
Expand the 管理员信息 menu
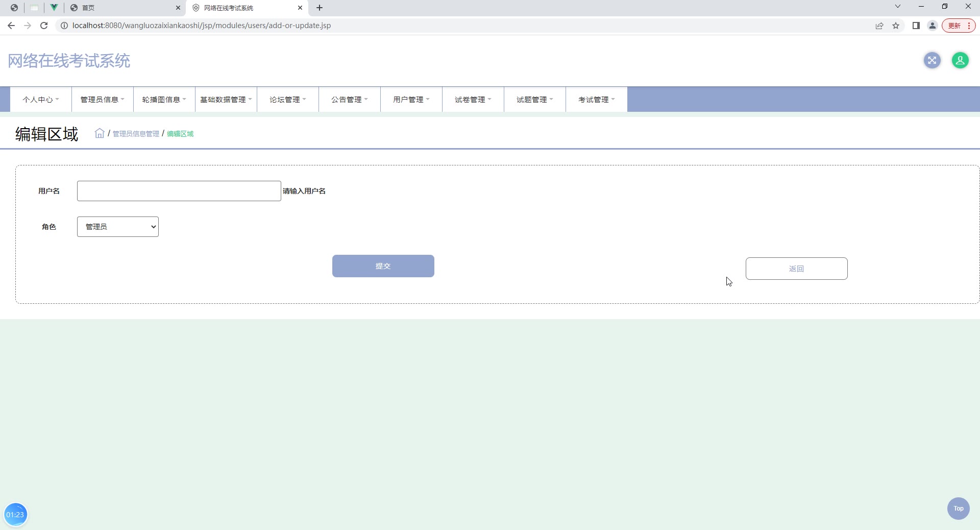[x=103, y=100]
